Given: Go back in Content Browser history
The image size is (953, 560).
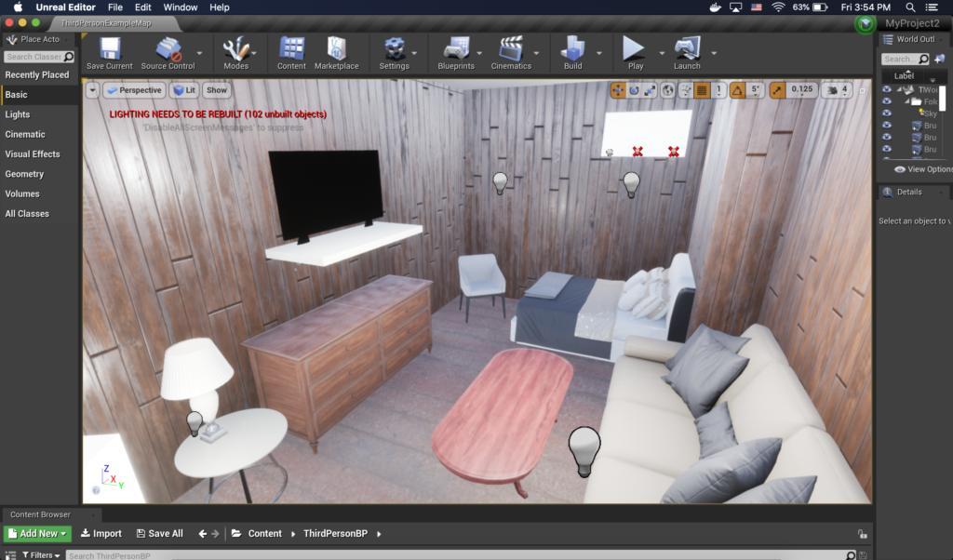Looking at the screenshot, I should coord(202,534).
